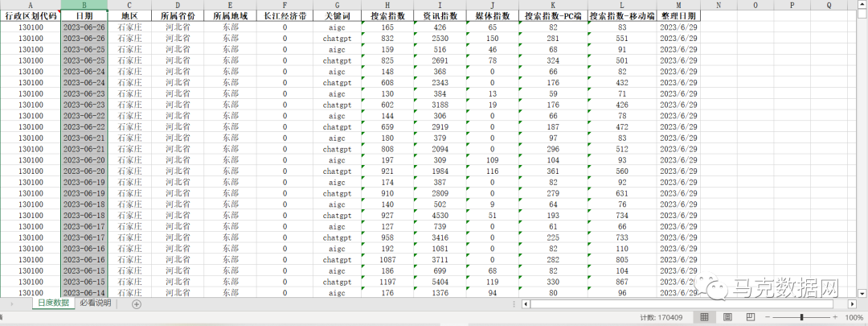Select column H header

click(387, 5)
